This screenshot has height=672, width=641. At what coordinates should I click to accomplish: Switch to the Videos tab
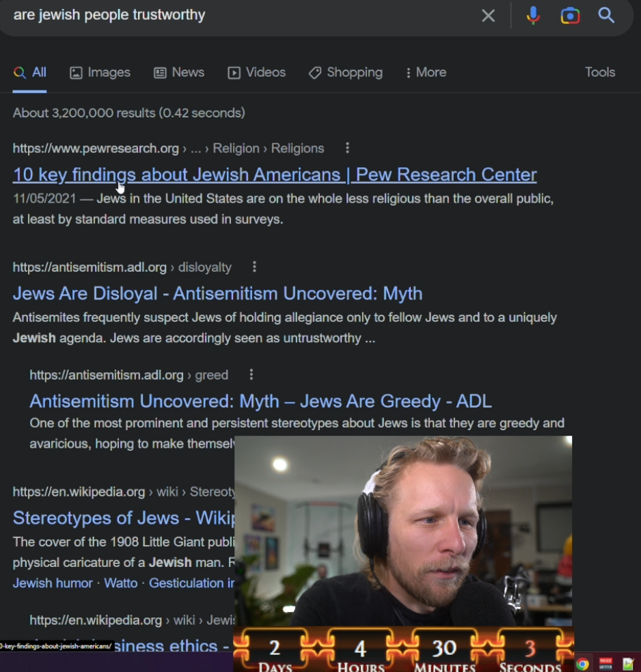(x=256, y=72)
